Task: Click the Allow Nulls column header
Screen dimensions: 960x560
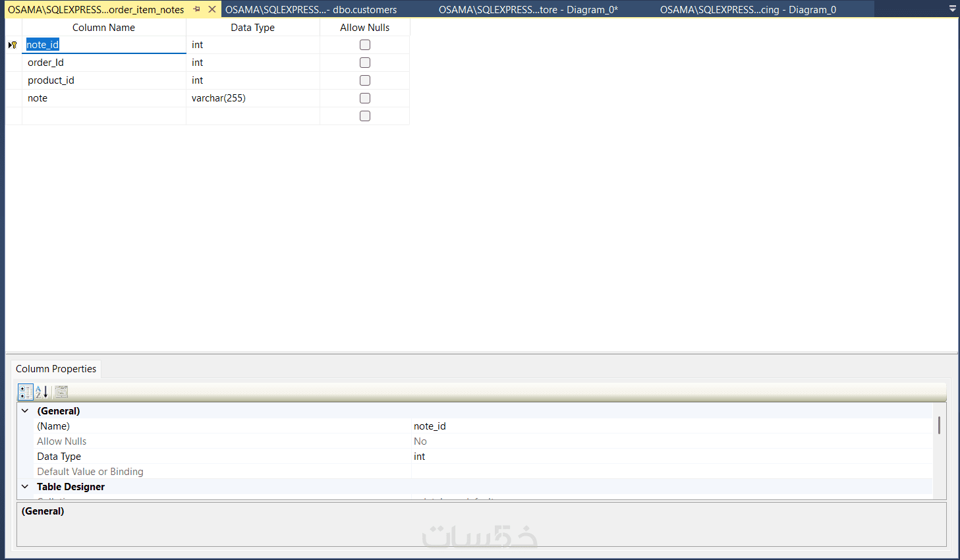Action: [x=365, y=28]
